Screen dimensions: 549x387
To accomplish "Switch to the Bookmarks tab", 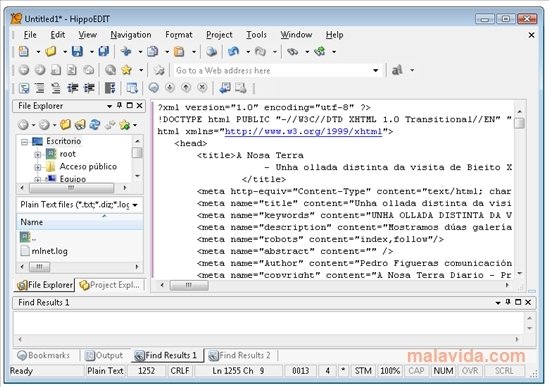I will [44, 355].
